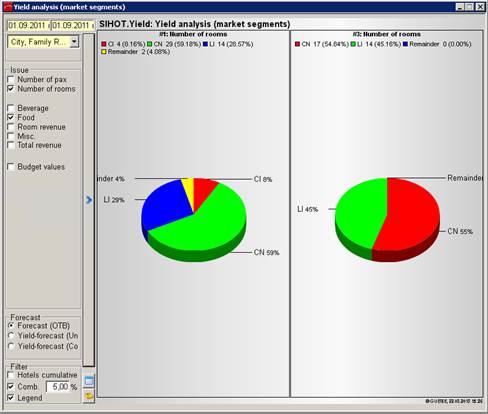Viewport: 488px width, 414px height.
Task: Enable the Hotels cumulative filter
Action: tap(11, 375)
